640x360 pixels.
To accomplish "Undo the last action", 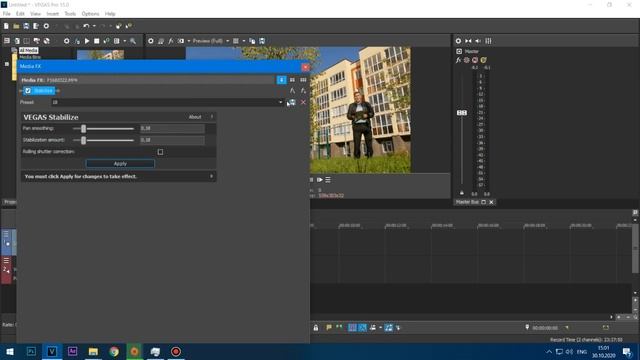I will (x=86, y=26).
